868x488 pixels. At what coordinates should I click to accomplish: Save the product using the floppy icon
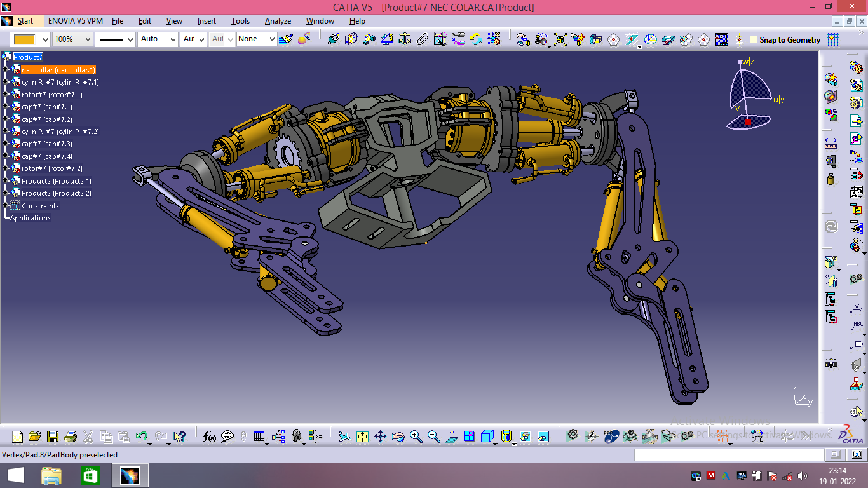point(53,437)
